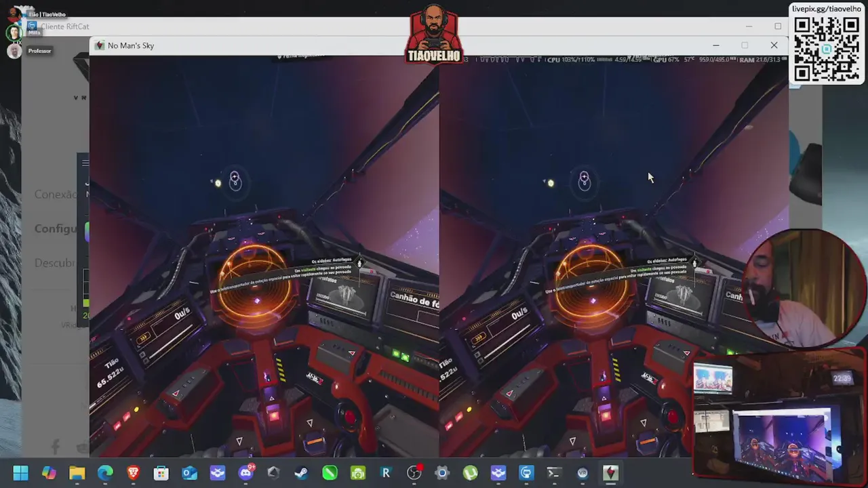Image resolution: width=868 pixels, height=488 pixels.
Task: Open the R letter app in the taskbar
Action: (x=386, y=473)
